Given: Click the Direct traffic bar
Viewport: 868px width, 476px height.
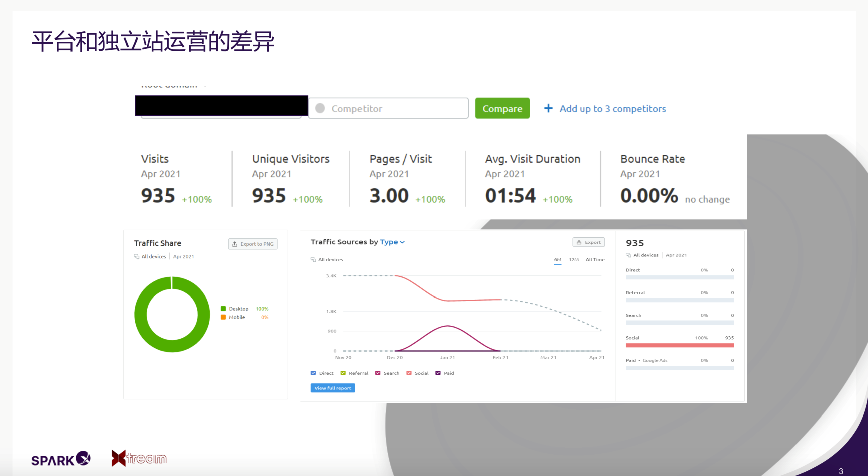Looking at the screenshot, I should tap(680, 277).
